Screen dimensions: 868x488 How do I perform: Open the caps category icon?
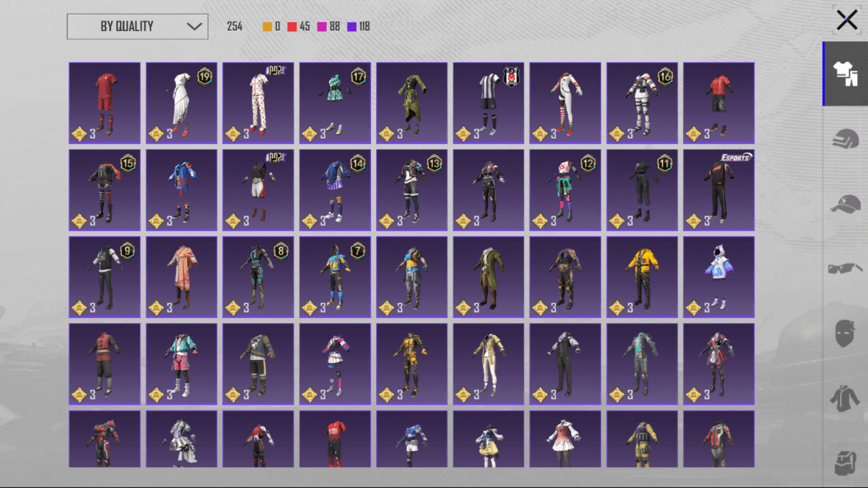[x=845, y=204]
